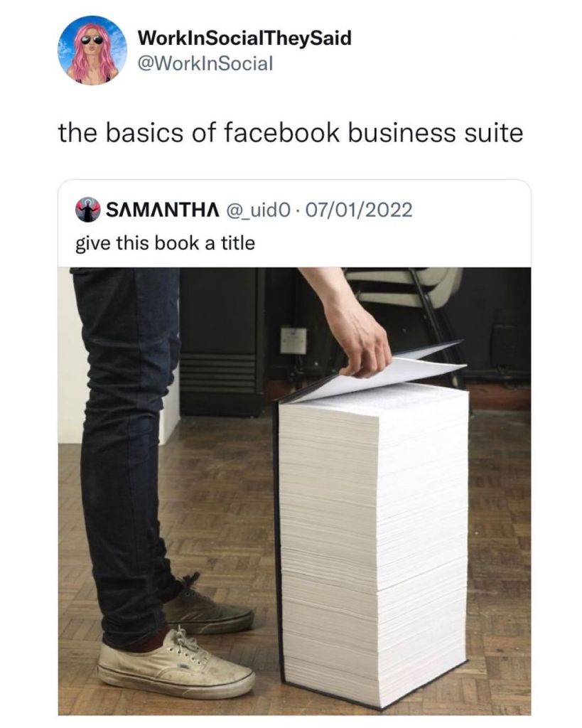Open SAMANTHA's small profile avatar
Screen dimensions: 582x728
(88, 210)
